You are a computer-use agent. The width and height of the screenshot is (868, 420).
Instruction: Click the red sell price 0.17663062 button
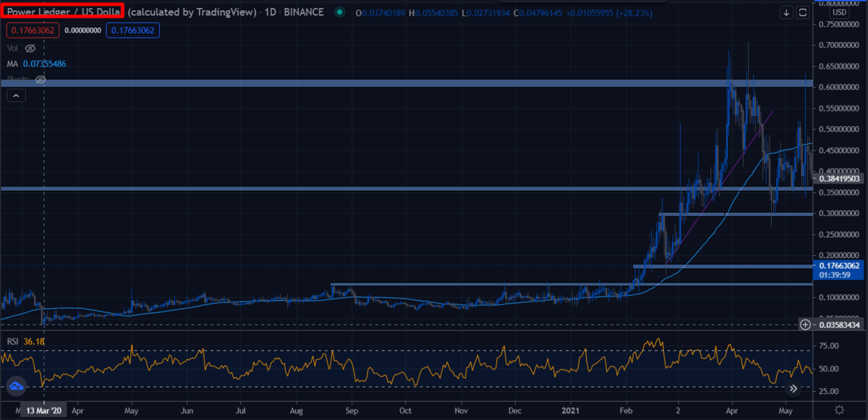click(34, 30)
